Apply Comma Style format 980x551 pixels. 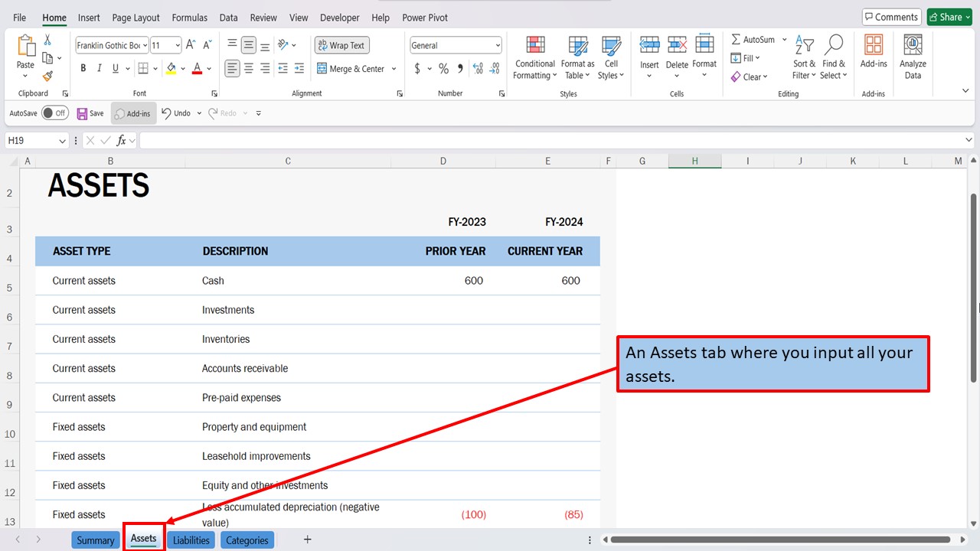pos(460,68)
